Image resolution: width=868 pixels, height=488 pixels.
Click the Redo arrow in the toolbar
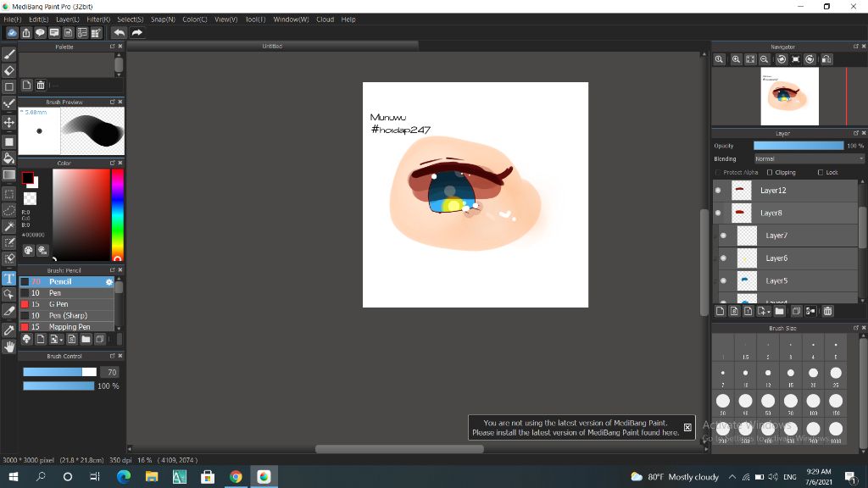coord(136,33)
